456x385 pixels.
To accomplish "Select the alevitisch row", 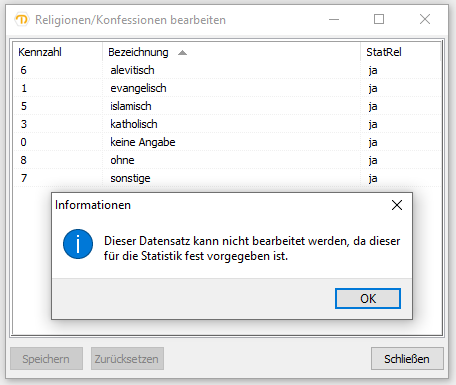I will pos(227,70).
